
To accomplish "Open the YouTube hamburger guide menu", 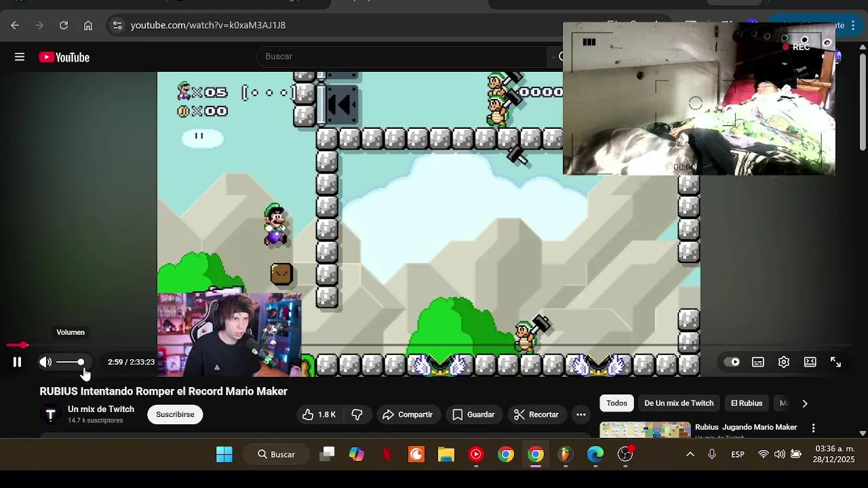I will pos(20,57).
